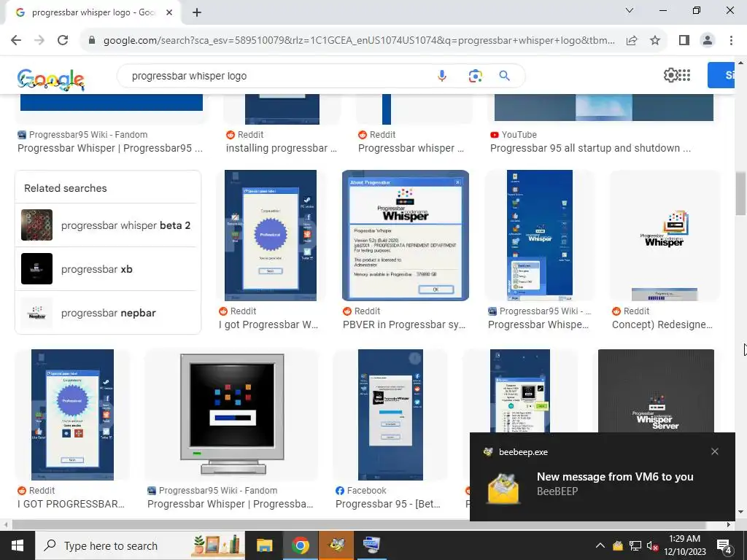Share this page from address bar

632,41
